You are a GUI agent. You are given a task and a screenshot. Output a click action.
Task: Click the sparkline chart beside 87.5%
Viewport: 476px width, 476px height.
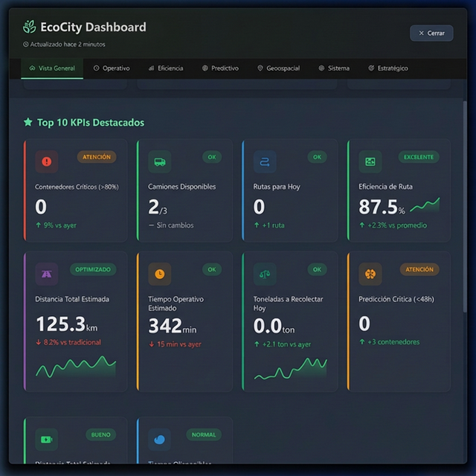coord(425,205)
